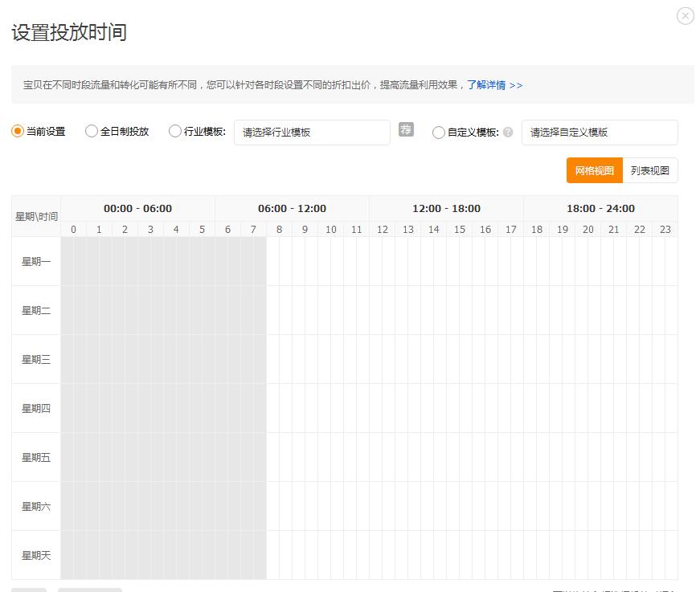Switch to 列表视图 view

650,169
